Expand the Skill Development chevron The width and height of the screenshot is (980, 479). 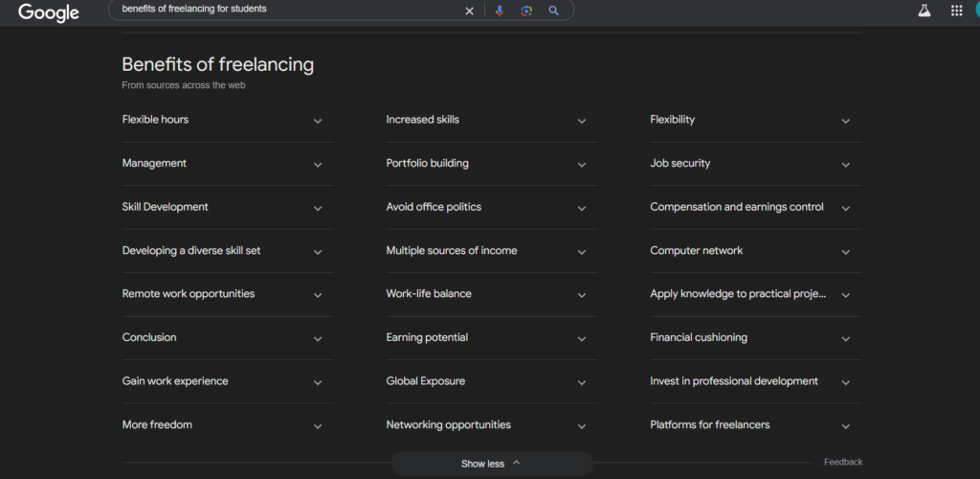[x=318, y=208]
